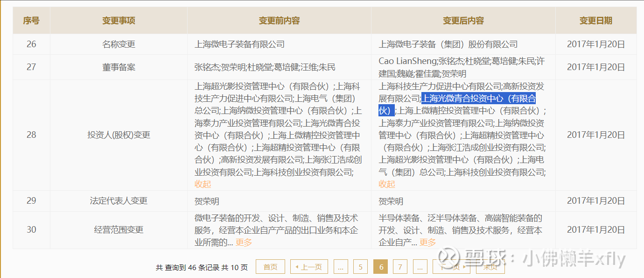
Task: Click the 经营范围变更 cell in row 30
Action: coord(119,230)
